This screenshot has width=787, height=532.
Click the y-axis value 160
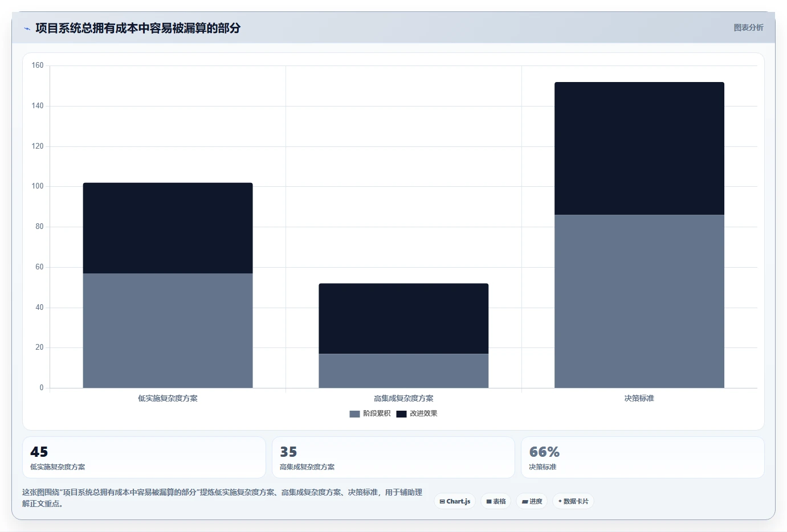tap(38, 66)
